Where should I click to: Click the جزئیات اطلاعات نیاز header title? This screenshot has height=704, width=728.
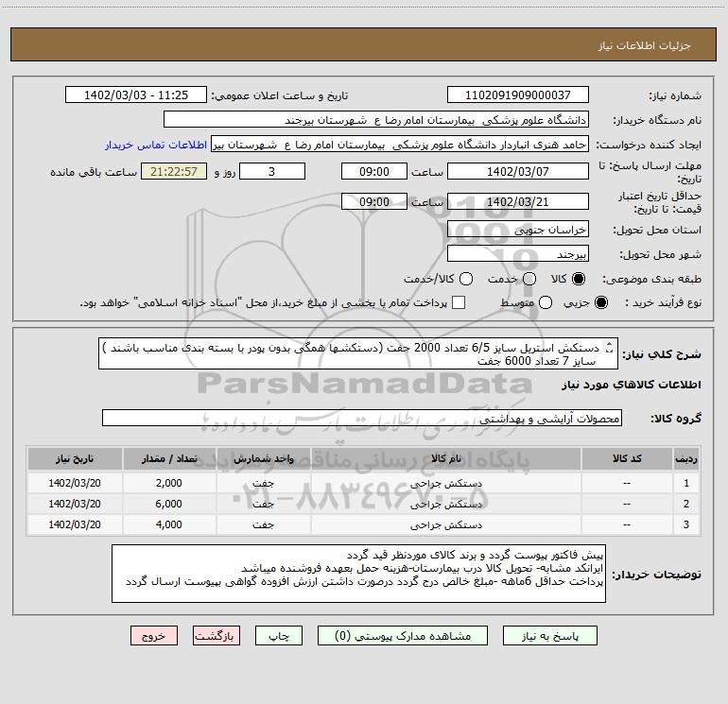645,45
